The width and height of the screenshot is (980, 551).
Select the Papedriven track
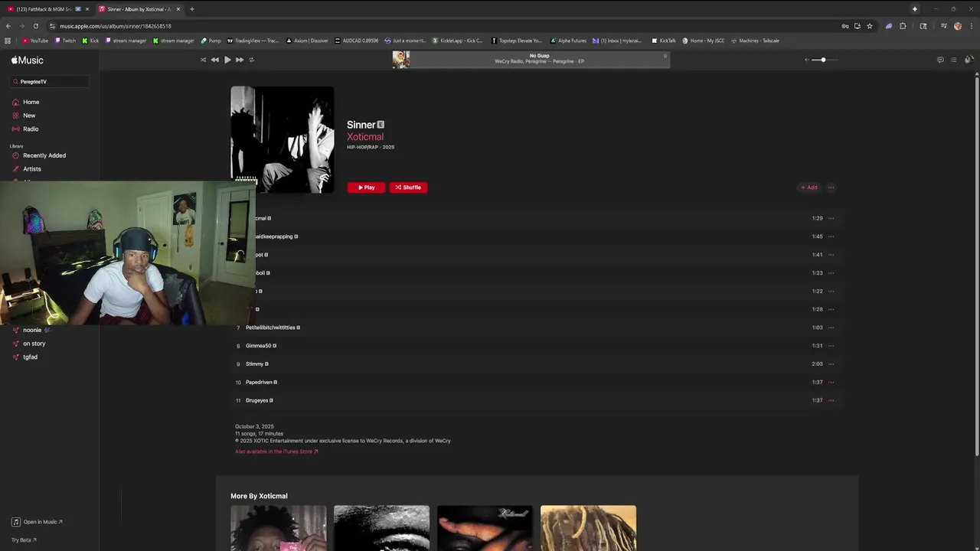[x=536, y=382]
